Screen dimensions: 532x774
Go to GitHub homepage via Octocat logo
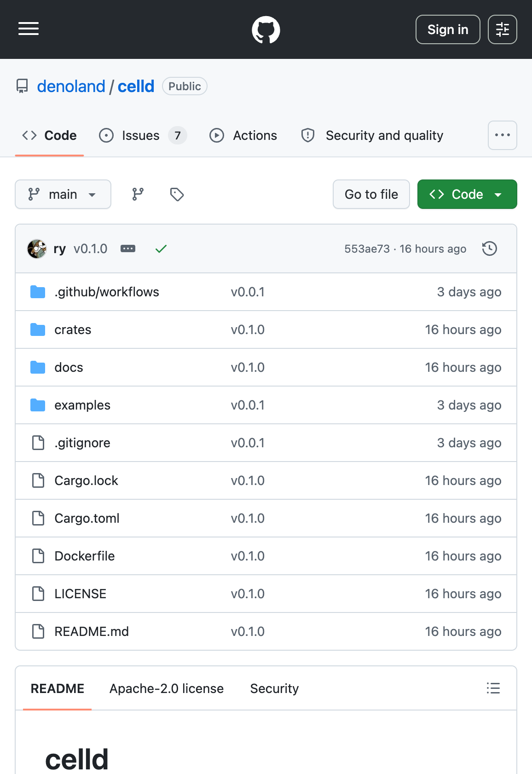pos(266,29)
